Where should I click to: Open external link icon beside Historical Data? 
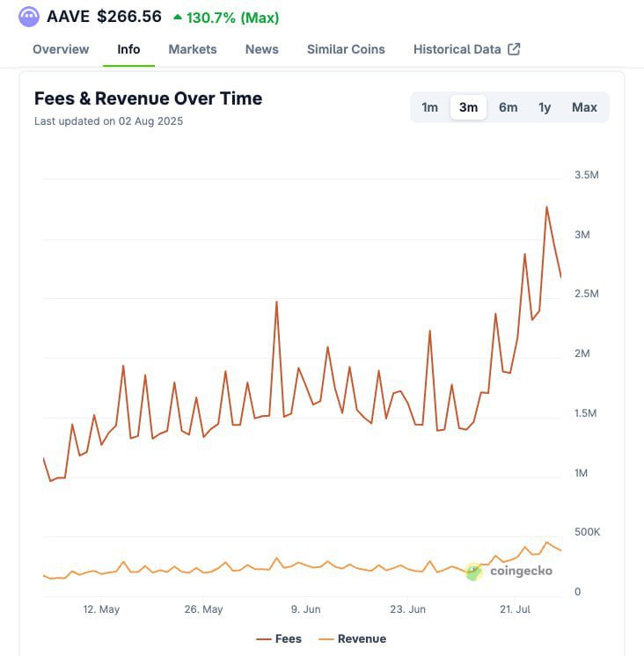(515, 49)
